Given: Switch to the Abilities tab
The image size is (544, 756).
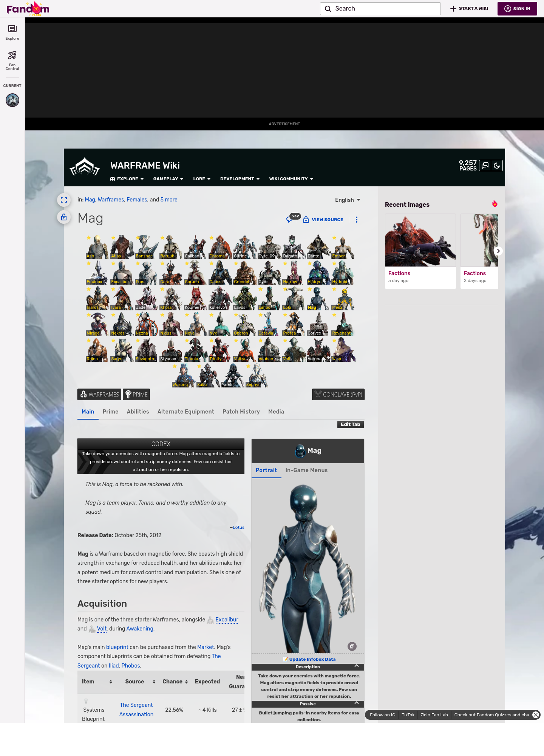Looking at the screenshot, I should pos(138,412).
